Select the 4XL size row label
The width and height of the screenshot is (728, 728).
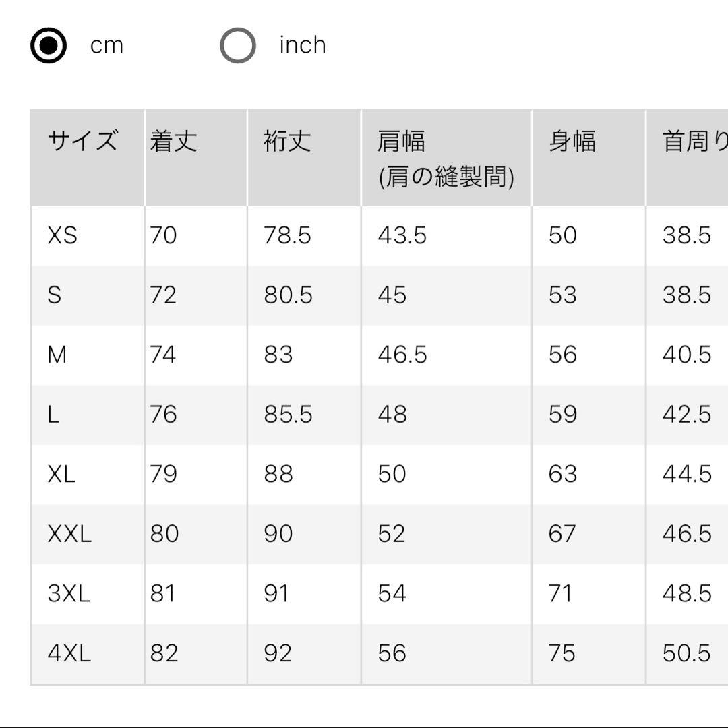coord(69,653)
